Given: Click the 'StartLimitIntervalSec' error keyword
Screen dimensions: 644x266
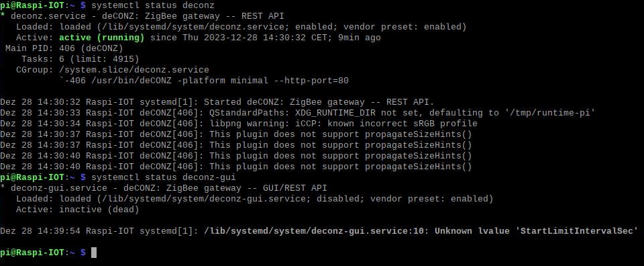Looking at the screenshot, I should coord(577,231).
